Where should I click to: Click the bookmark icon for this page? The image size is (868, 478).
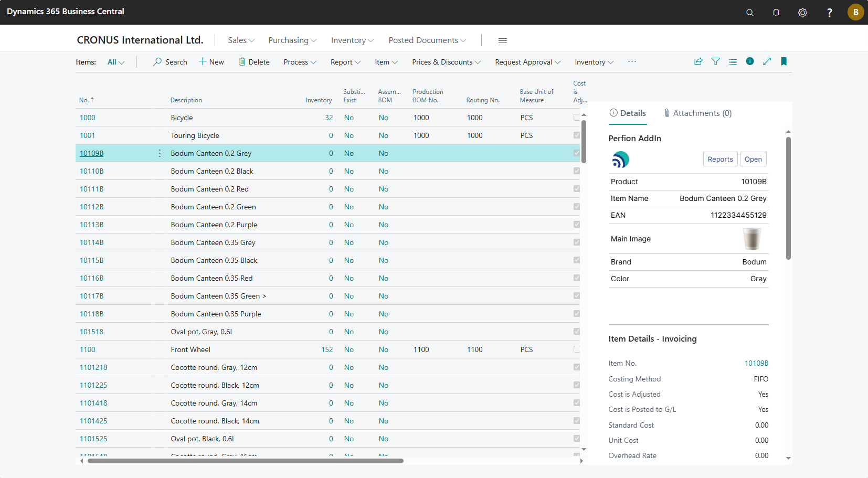(x=784, y=61)
